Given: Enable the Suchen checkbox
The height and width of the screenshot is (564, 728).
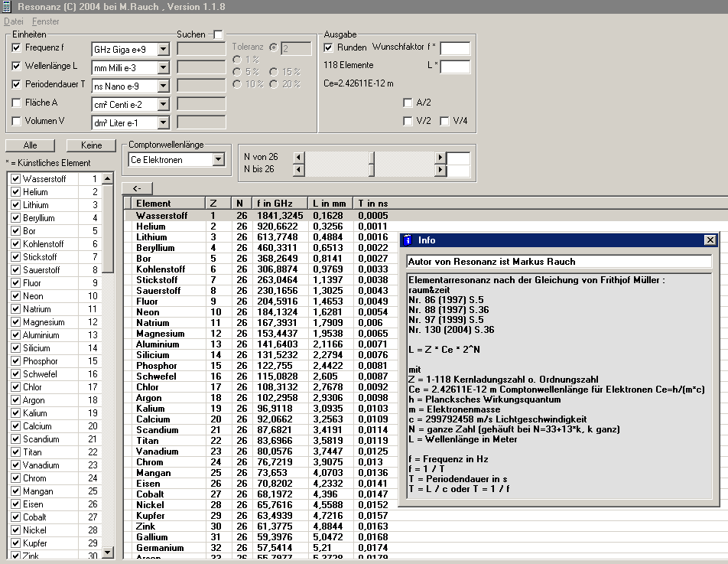Looking at the screenshot, I should [x=218, y=34].
